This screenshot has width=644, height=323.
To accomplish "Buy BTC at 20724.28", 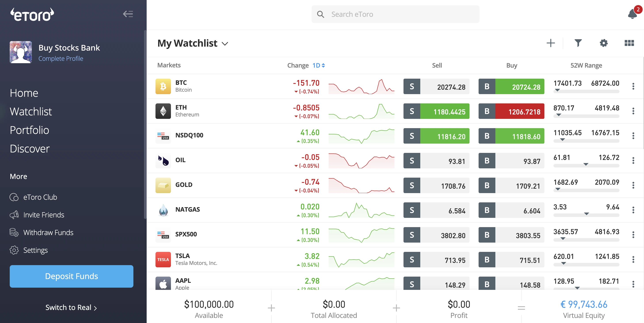I will pyautogui.click(x=511, y=87).
